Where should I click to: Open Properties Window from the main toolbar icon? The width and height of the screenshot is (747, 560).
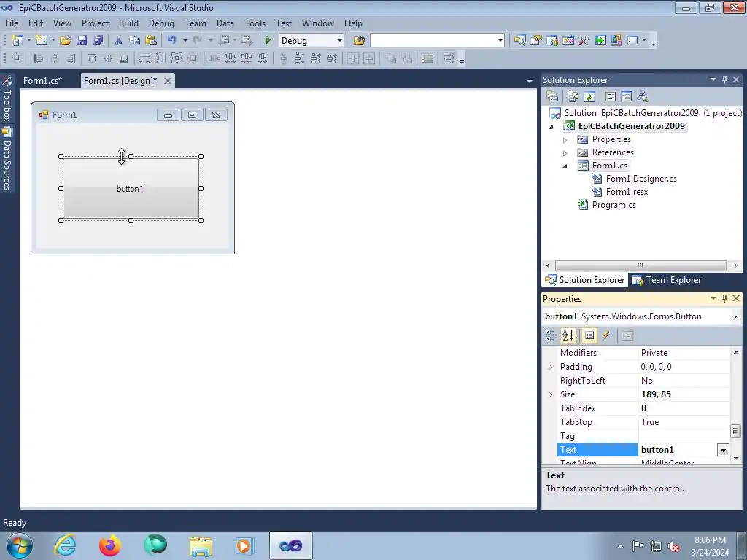536,41
